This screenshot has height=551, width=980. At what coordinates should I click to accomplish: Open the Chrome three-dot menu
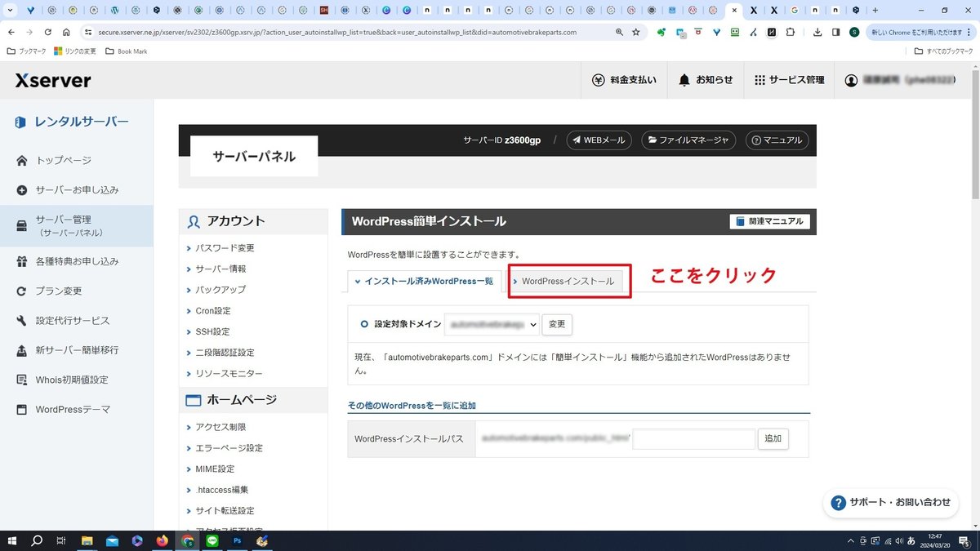969,32
